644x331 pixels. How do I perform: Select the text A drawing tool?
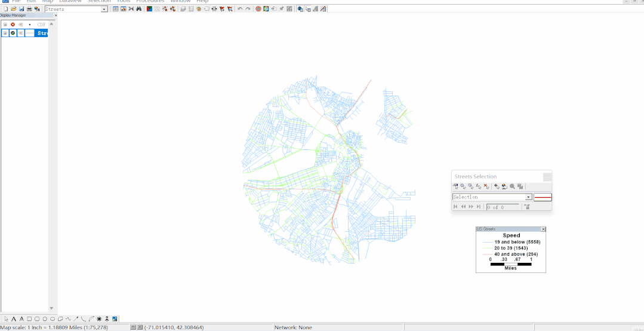pos(14,318)
